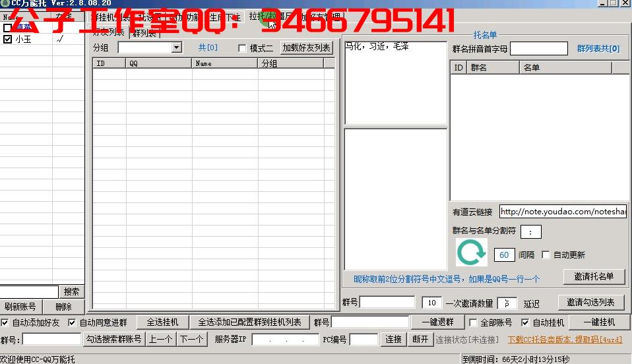Image resolution: width=632 pixels, height=364 pixels.
Task: Click the 群号 field beside 一次邀请数量
Action: coord(387,302)
